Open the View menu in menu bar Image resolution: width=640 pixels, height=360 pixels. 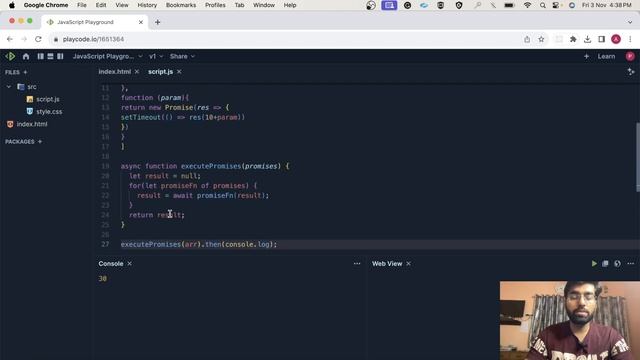point(122,5)
